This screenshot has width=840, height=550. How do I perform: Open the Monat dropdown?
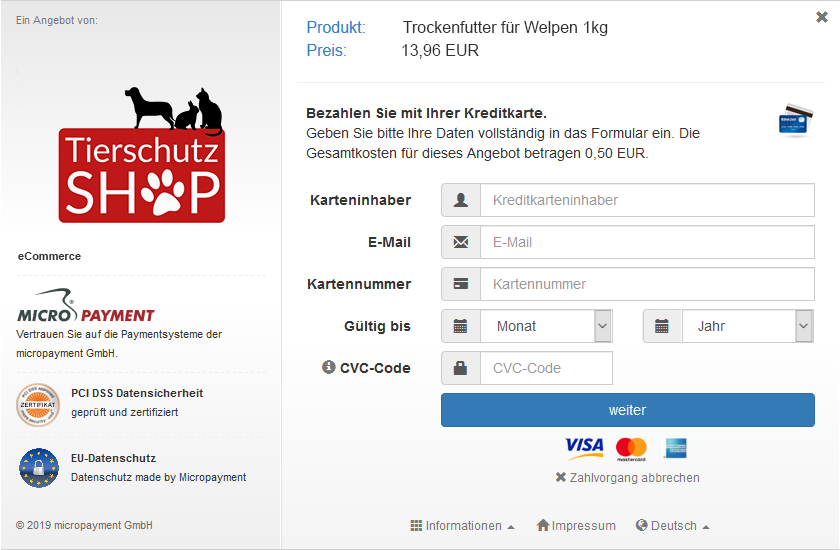pyautogui.click(x=546, y=326)
